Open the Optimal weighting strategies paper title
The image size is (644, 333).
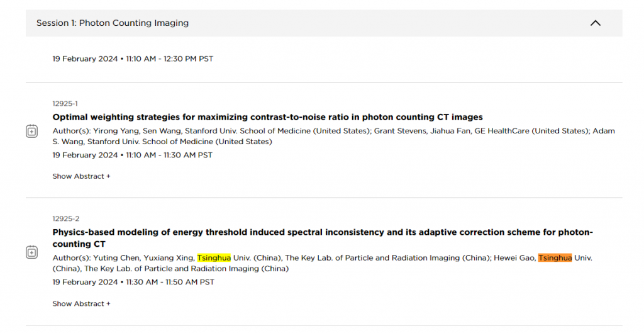point(267,117)
